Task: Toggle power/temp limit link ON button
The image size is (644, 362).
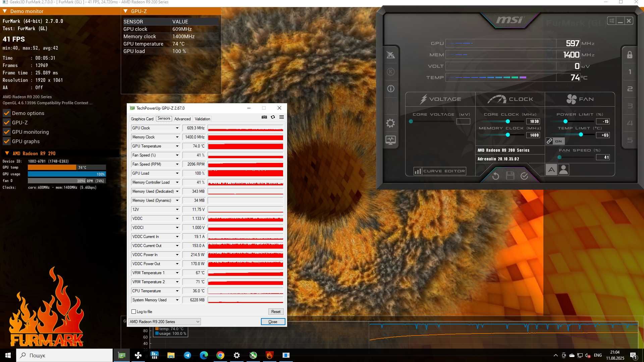Action: [555, 141]
